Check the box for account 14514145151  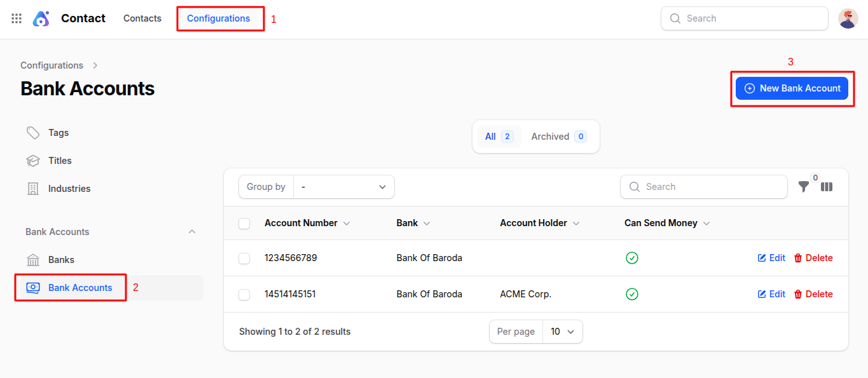pyautogui.click(x=244, y=294)
